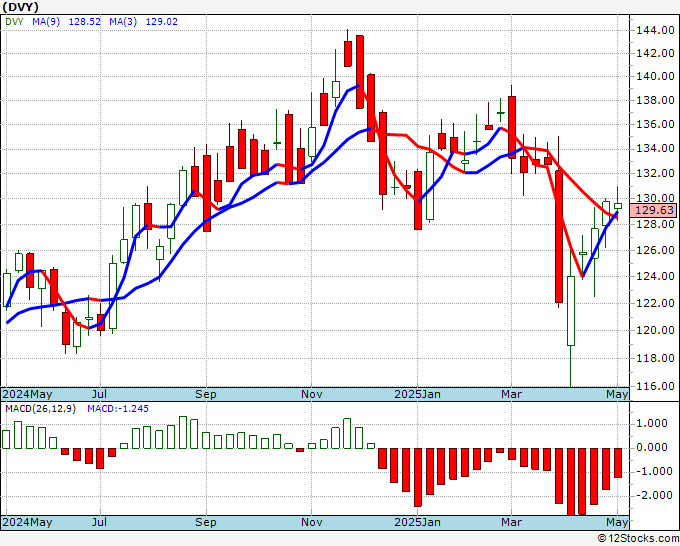Click the 134.00 price axis label
The width and height of the screenshot is (680, 546).
pos(655,149)
